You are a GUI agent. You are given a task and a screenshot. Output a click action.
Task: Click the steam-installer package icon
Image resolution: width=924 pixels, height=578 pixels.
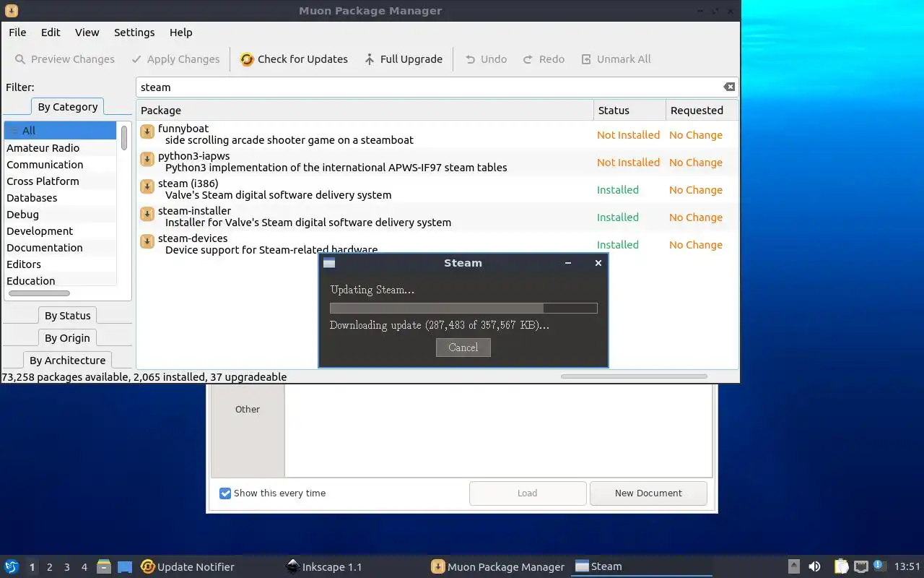(x=147, y=213)
